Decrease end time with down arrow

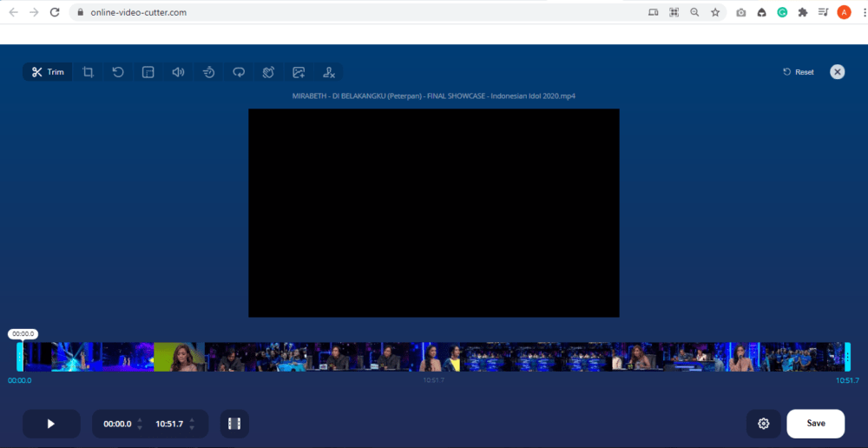(192, 427)
